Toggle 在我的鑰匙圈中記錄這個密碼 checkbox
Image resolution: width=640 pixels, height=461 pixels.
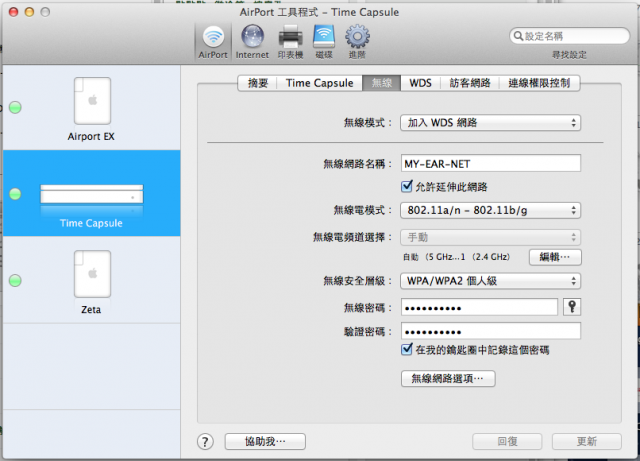point(407,350)
